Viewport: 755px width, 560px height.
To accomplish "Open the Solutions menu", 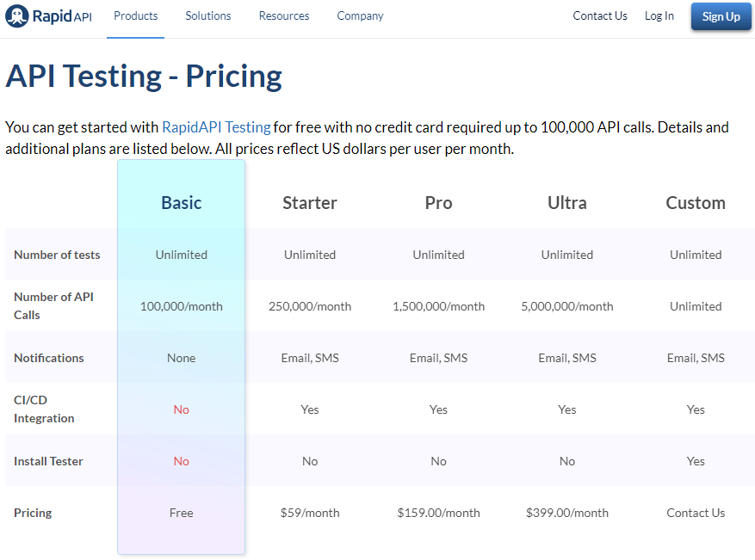I will click(x=208, y=15).
